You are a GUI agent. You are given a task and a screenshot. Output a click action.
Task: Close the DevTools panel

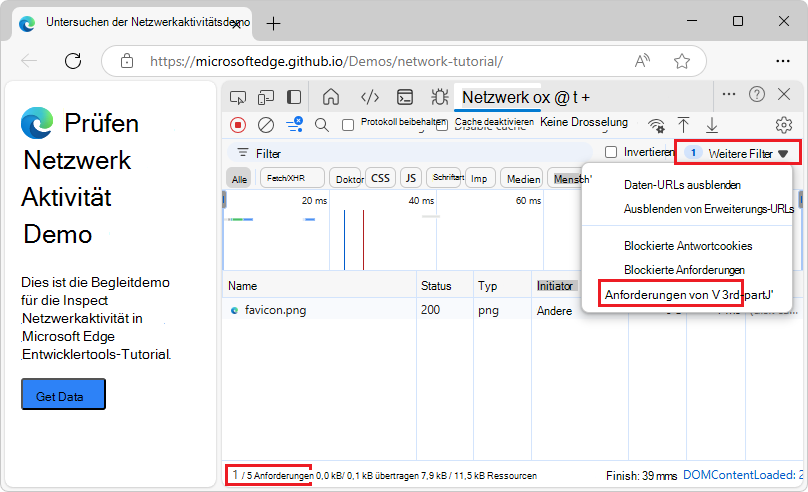[x=784, y=94]
